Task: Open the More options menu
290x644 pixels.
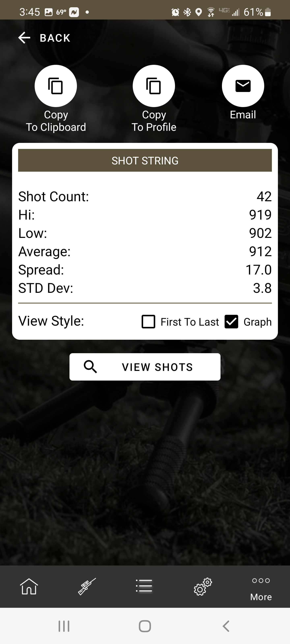Action: (261, 589)
